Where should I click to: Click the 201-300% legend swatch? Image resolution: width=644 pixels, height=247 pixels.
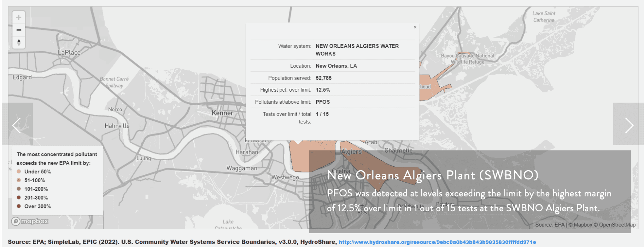coord(19,197)
